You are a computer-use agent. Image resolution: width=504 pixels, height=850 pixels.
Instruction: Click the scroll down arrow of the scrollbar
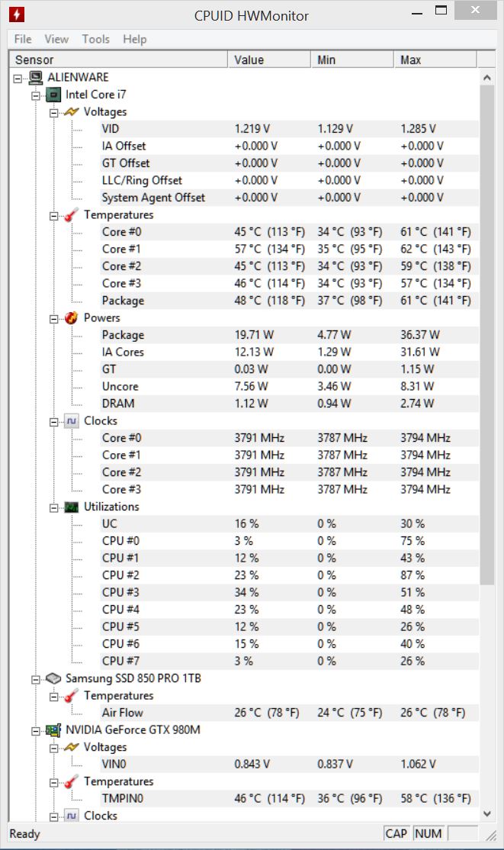[487, 815]
